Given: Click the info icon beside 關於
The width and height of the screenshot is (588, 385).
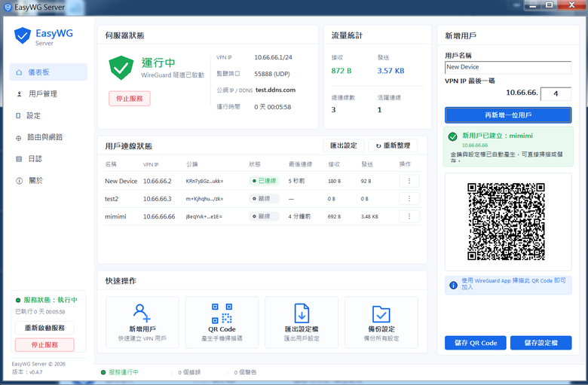Looking at the screenshot, I should tap(19, 181).
